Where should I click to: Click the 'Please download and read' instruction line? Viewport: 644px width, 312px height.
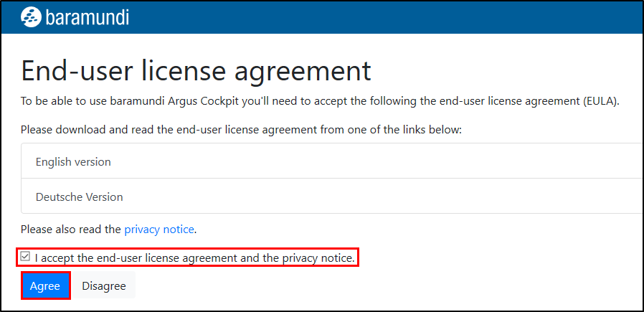[241, 130]
